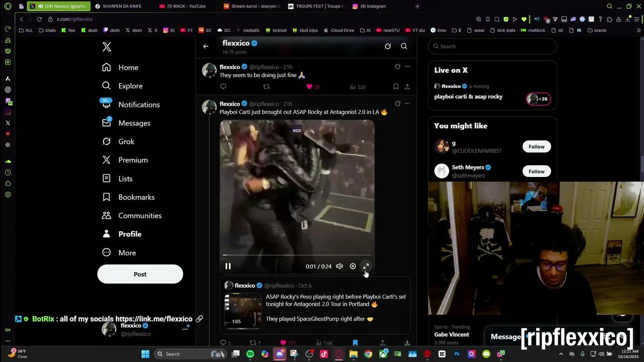Open the Profile page

[122, 234]
